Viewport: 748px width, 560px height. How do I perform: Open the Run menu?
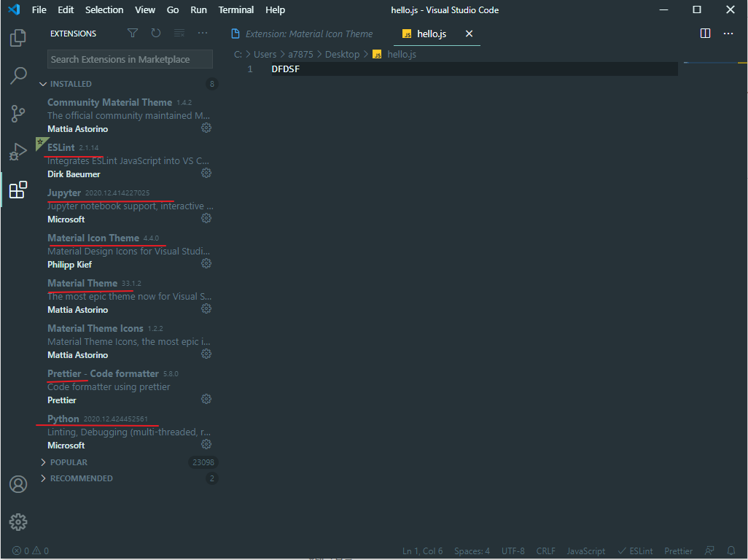coord(198,10)
